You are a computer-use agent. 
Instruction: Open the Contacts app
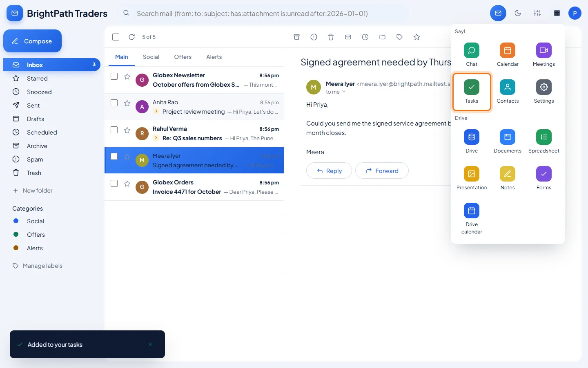[508, 92]
